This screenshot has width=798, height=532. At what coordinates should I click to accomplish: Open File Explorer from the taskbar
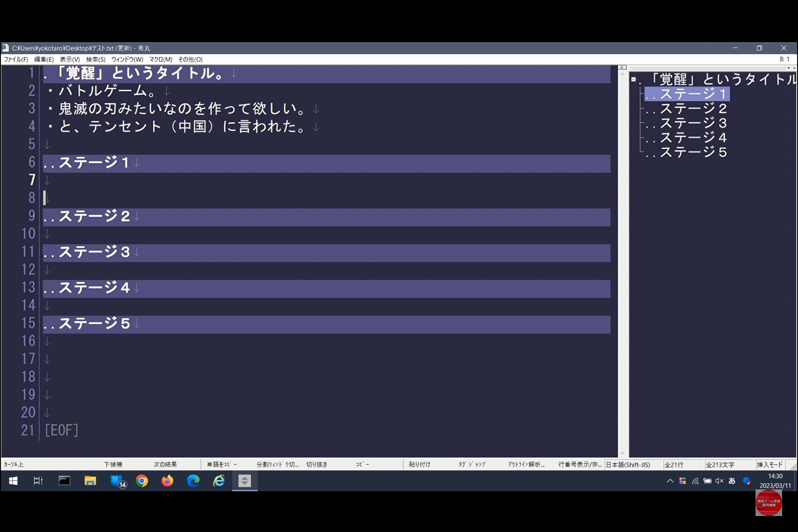coord(90,481)
